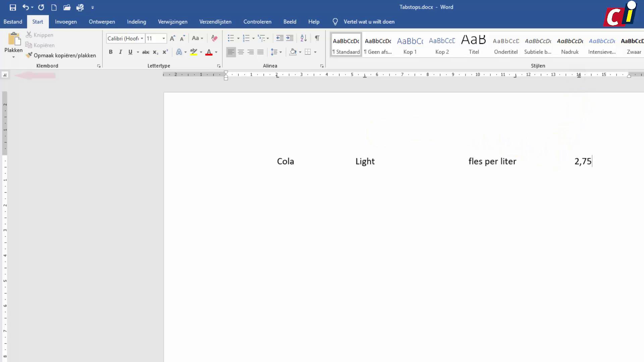Apply the Kop 1 style
644x362 pixels.
pos(410,45)
